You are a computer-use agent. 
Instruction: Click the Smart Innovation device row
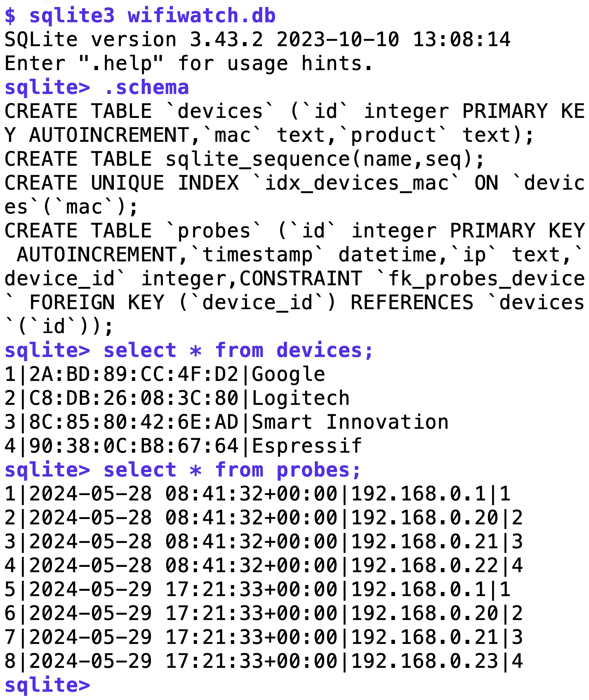[226, 422]
